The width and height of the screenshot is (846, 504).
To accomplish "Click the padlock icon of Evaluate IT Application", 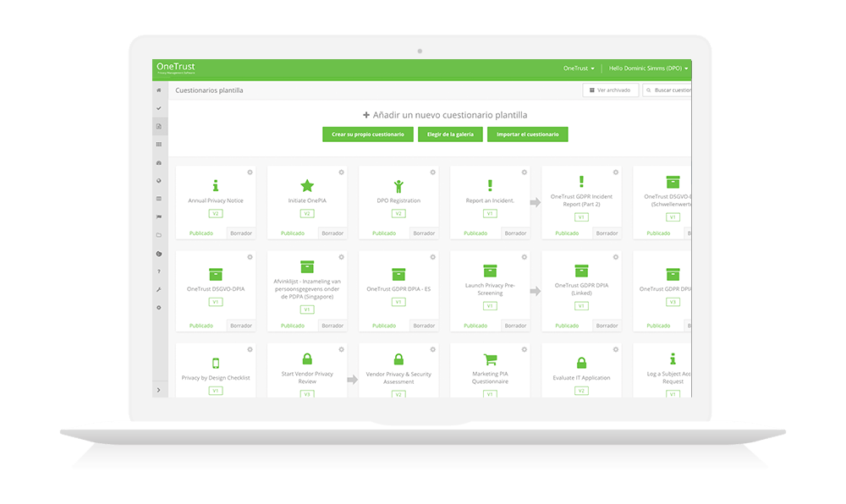I will (x=581, y=363).
